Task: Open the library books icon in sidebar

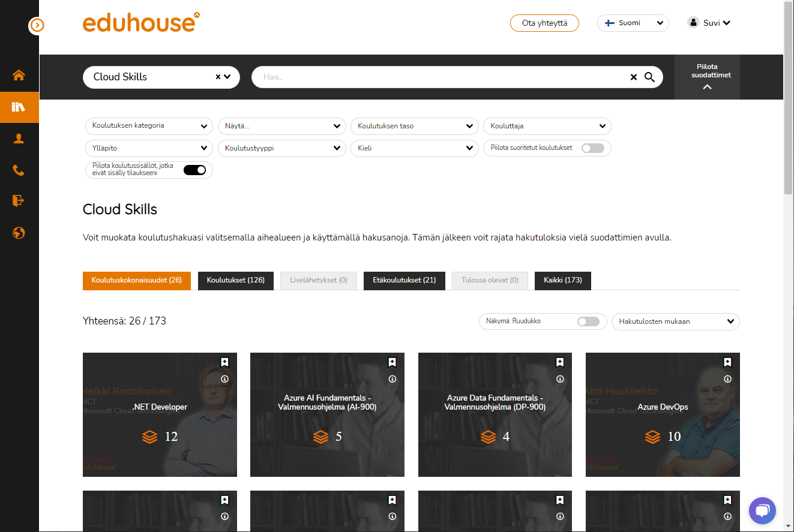Action: coord(19,107)
